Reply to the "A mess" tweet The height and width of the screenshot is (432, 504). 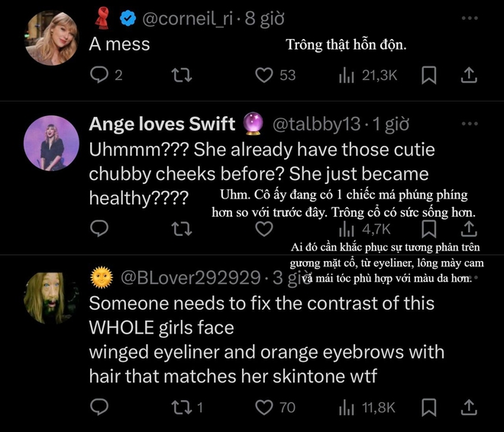[x=100, y=75]
